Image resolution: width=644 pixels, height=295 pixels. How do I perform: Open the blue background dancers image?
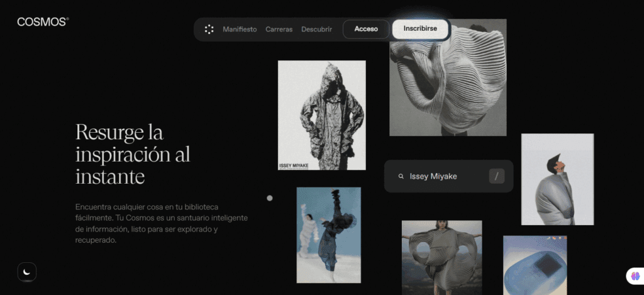[x=328, y=235]
